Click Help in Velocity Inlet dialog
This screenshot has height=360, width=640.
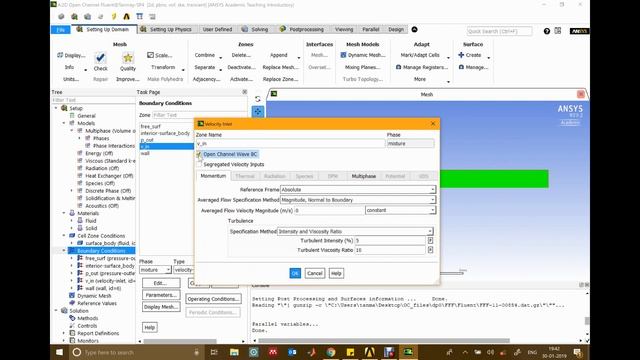[x=336, y=273]
